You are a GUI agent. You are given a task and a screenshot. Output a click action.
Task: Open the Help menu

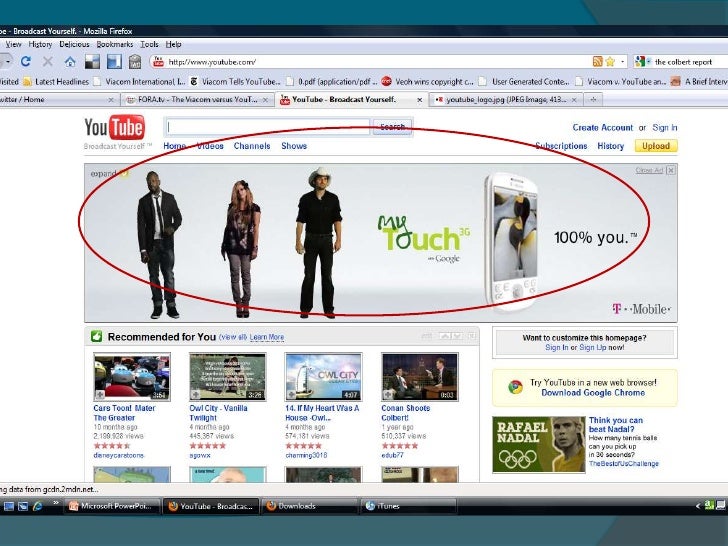(174, 44)
